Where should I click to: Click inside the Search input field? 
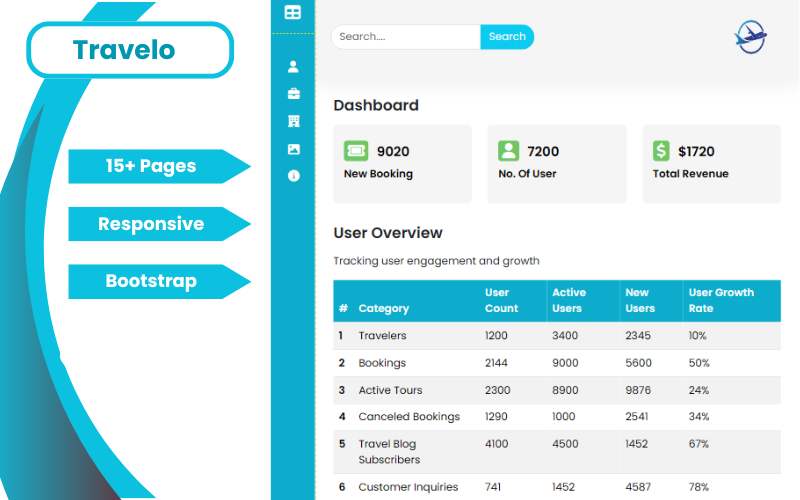pos(405,37)
